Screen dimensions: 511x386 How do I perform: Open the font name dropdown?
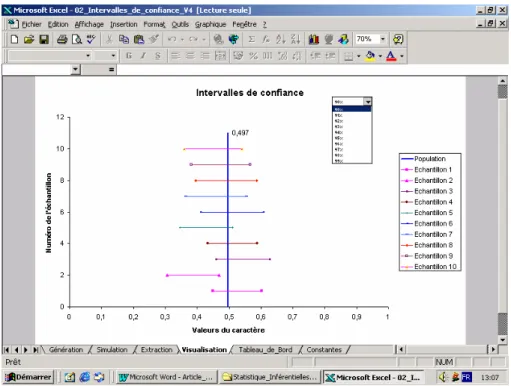coord(88,55)
